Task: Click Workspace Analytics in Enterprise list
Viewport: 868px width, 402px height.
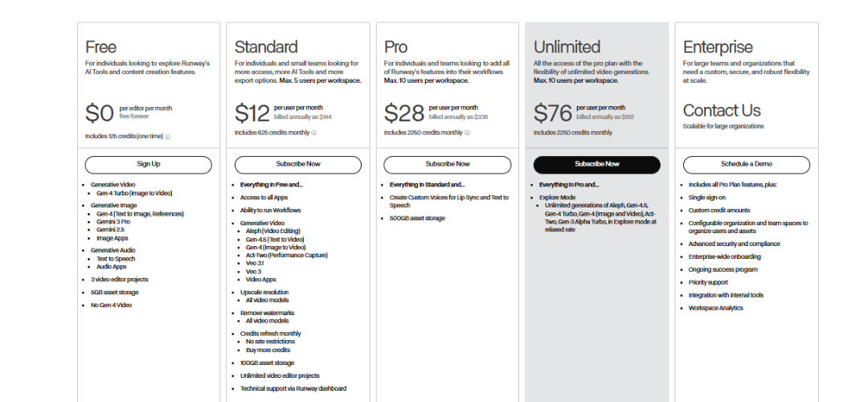Action: click(715, 308)
